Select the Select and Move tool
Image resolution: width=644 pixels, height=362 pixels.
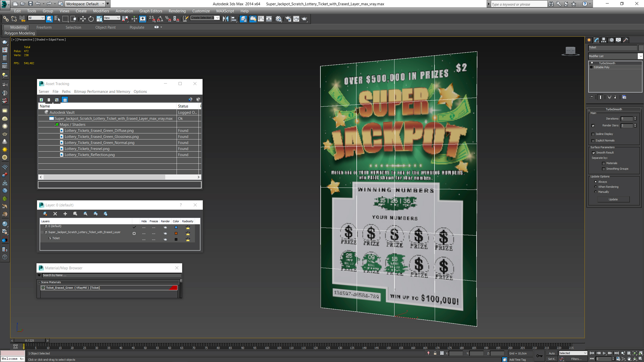[x=83, y=19]
